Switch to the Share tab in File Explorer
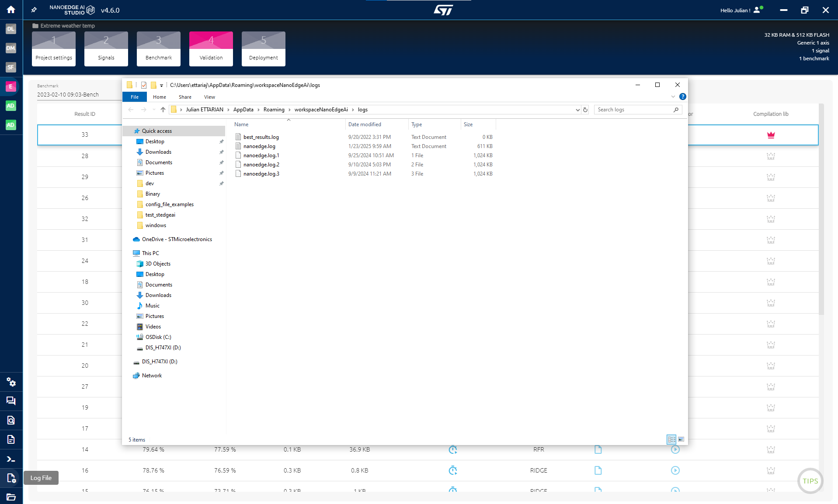838x504 pixels. tap(184, 97)
